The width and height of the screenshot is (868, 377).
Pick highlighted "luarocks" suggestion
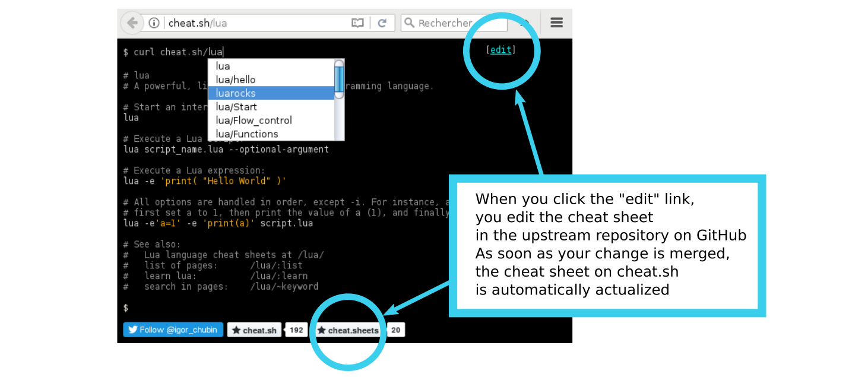[x=271, y=93]
